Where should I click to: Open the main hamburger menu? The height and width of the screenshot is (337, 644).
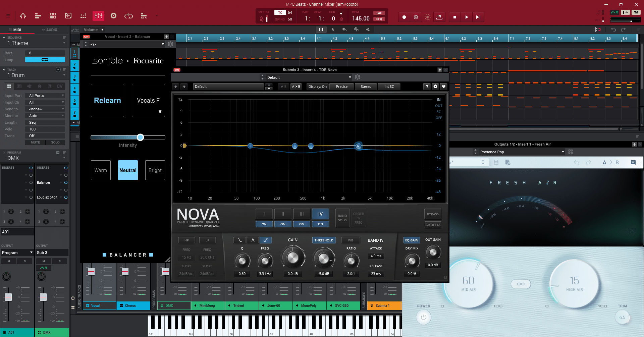click(8, 16)
